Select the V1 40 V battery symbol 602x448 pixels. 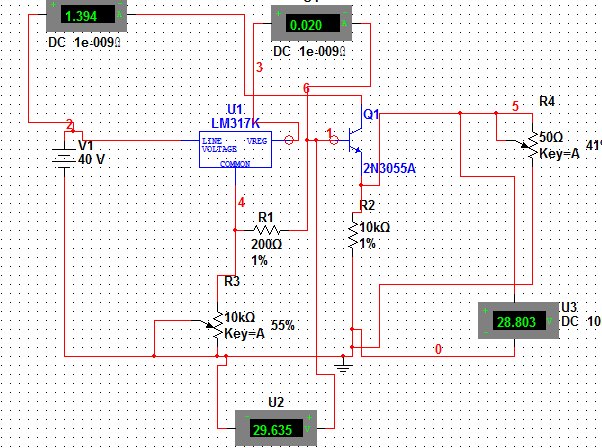63,157
